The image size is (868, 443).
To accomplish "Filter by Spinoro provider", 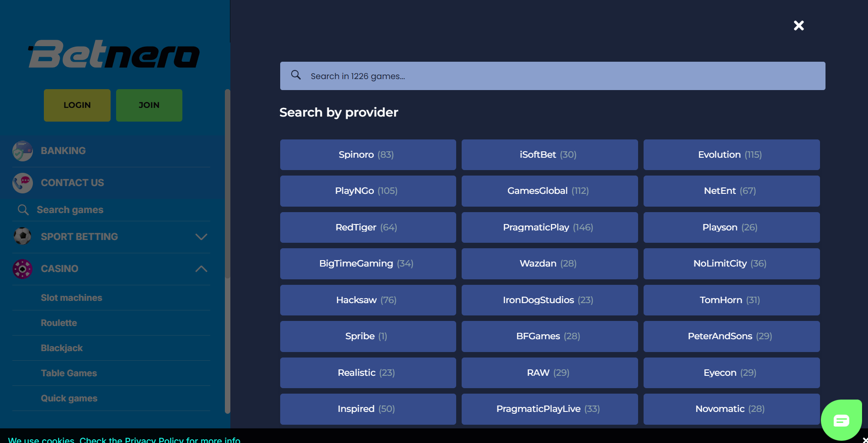I will (368, 155).
